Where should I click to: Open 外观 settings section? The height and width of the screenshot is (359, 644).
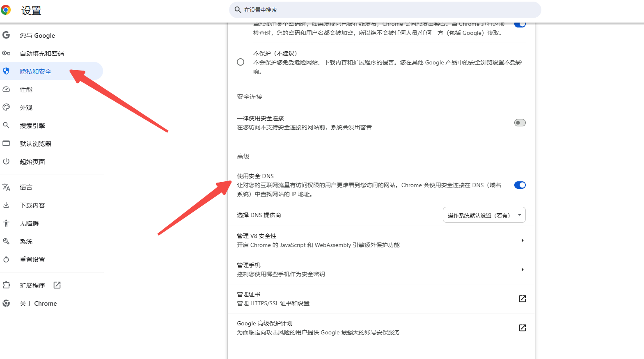(x=51, y=107)
